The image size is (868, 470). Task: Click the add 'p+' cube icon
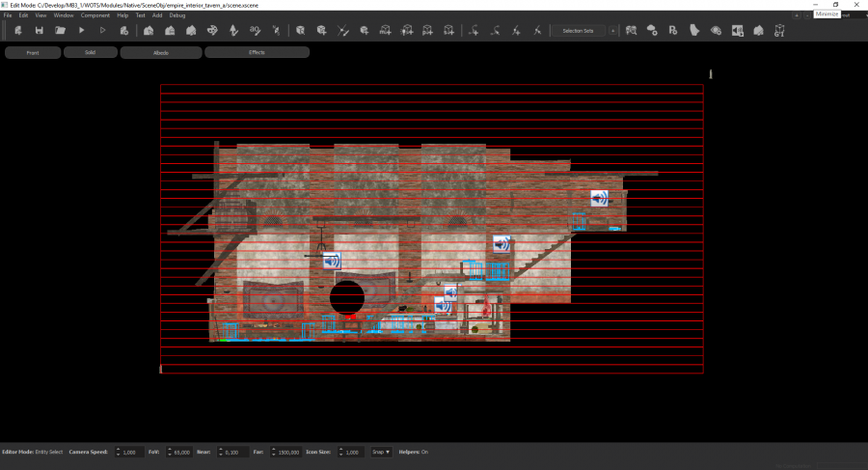point(427,31)
